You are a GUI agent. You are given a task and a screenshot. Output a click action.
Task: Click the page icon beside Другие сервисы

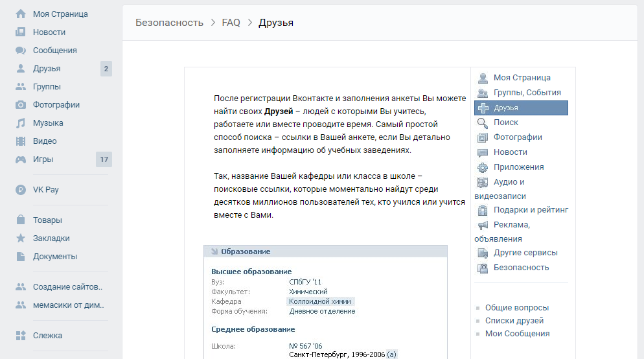483,253
